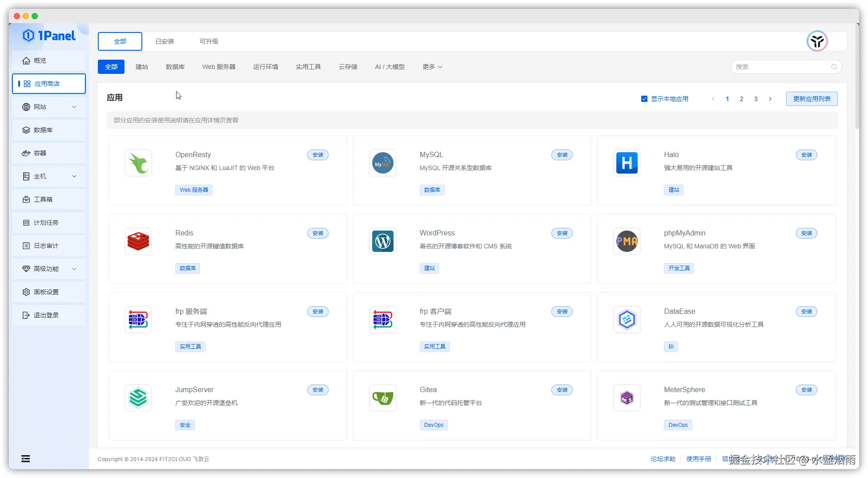Screen dimensions: 868x478
Task: Go to page 2 of apps
Action: coord(742,99)
